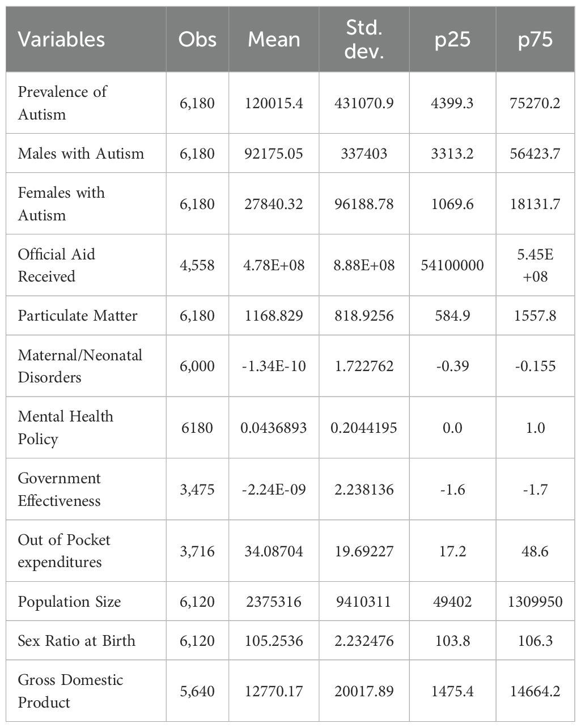This screenshot has height=728, width=581.
Task: Select the Sex Ratio at Birth label
Action: click(77, 641)
